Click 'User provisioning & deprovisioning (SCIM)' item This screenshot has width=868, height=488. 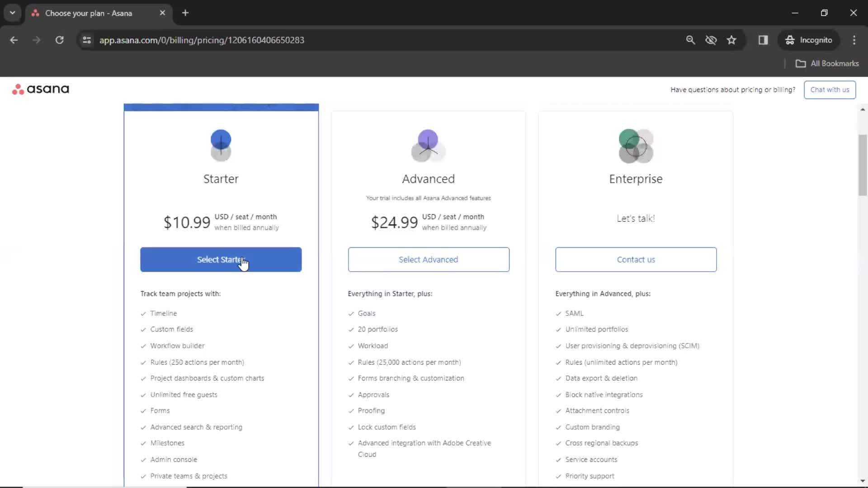tap(632, 346)
